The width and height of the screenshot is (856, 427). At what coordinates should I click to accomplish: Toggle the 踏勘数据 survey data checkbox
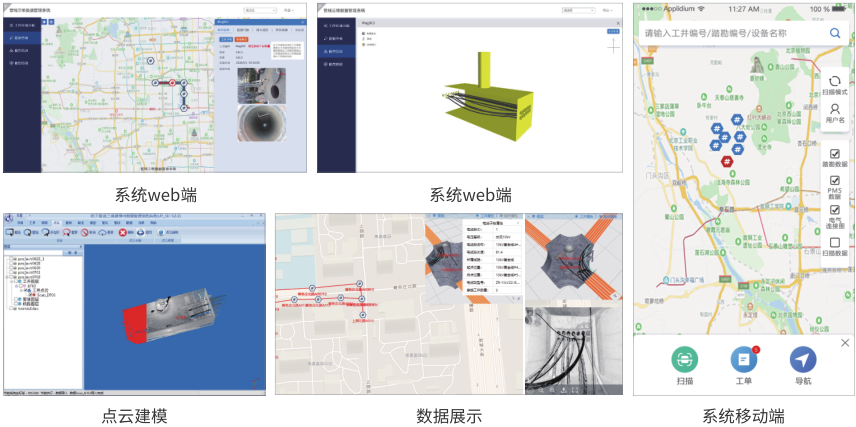coord(835,153)
